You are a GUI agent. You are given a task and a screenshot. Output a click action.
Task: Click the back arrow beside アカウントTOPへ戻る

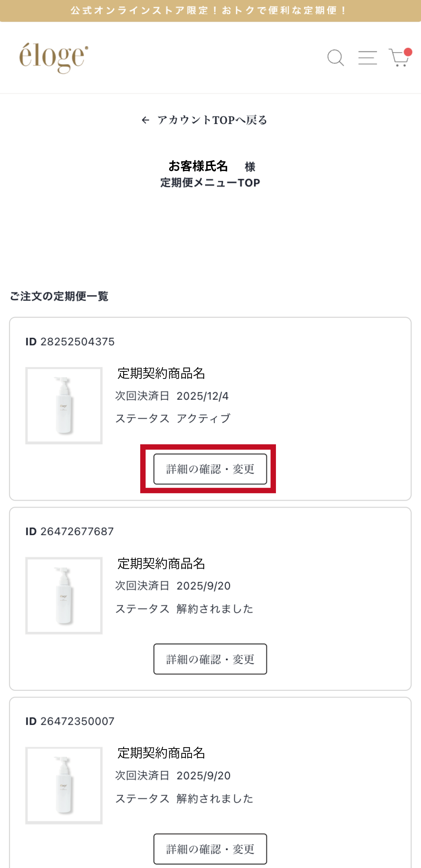point(145,120)
